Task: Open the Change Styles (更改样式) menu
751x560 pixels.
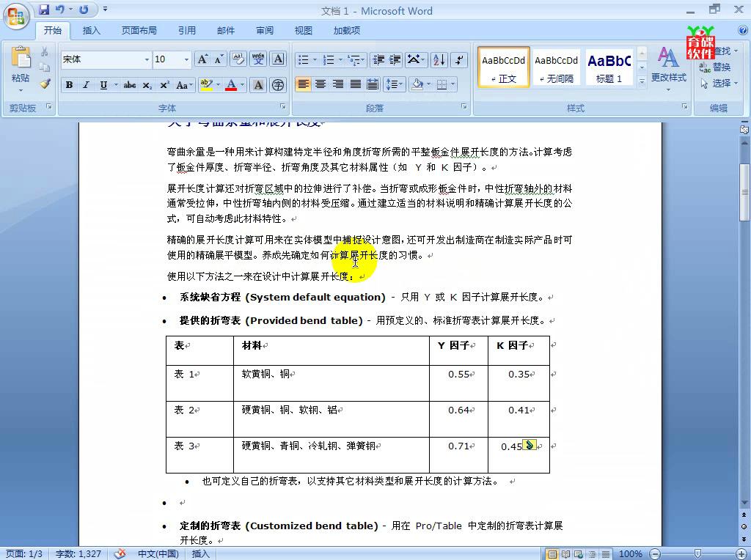Action: pyautogui.click(x=669, y=70)
